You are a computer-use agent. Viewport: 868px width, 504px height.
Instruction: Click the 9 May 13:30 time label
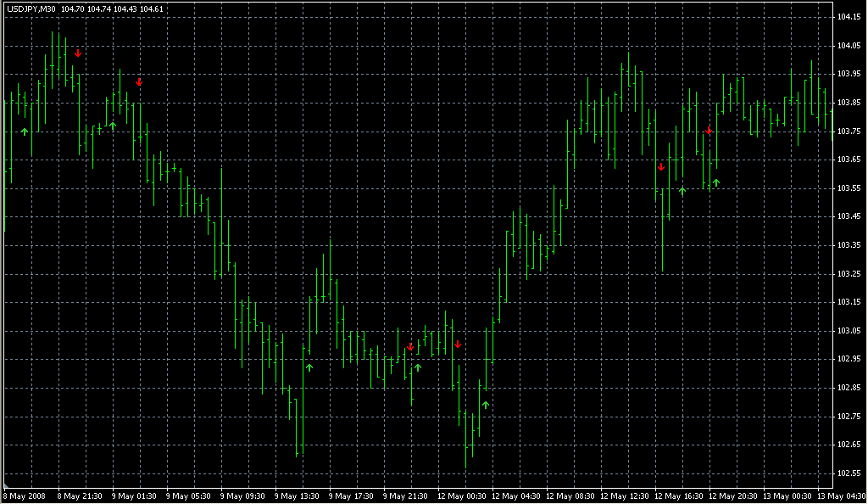(x=297, y=496)
